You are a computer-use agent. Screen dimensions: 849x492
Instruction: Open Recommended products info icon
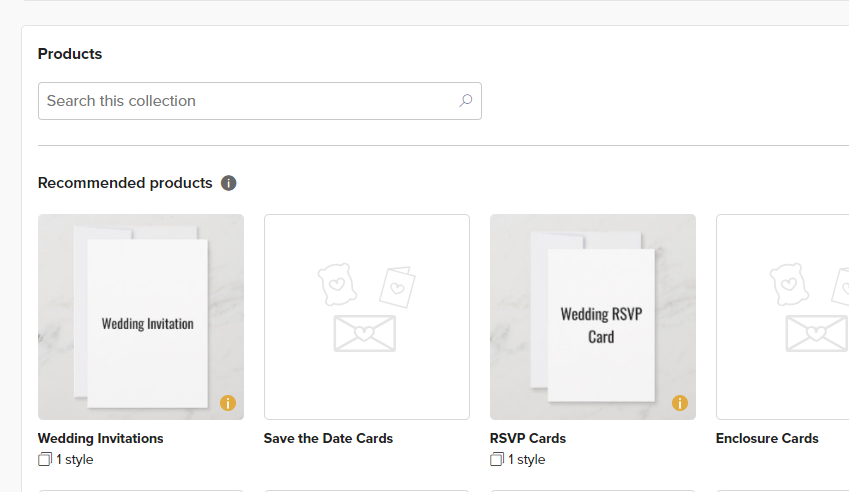click(x=228, y=183)
